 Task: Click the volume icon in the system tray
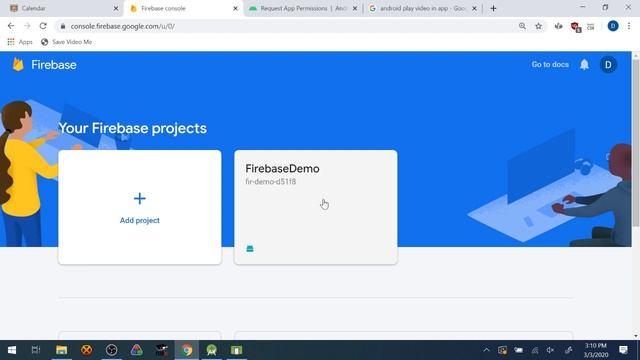[x=550, y=350]
